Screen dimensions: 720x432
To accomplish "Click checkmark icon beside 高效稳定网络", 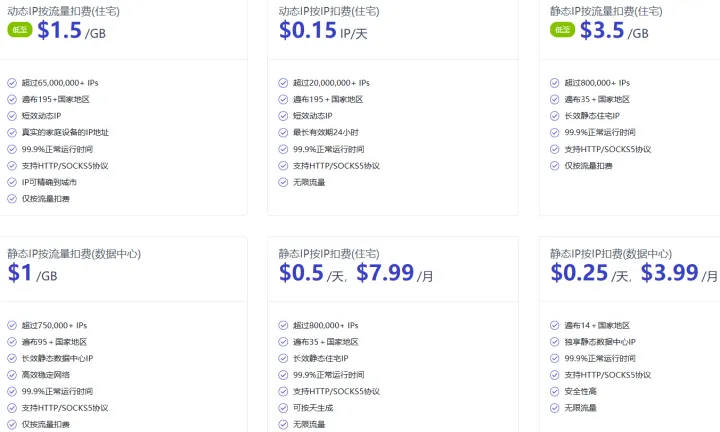I will coord(12,375).
